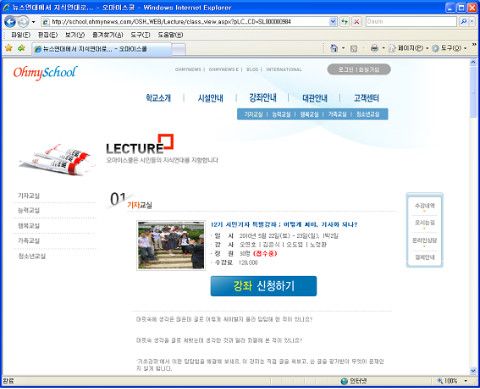
Task: Open the OHMYNEWS E top link
Action: tap(224, 69)
